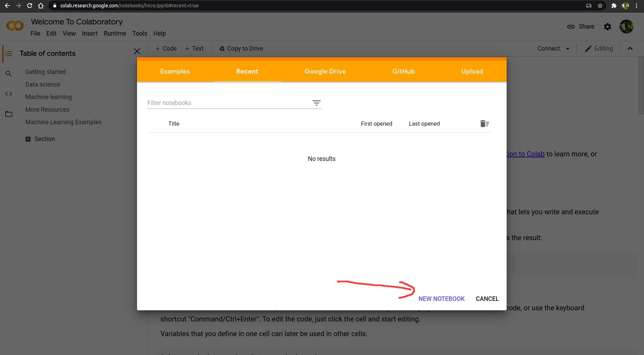Add a Text cell
This screenshot has height=355, width=644.
194,49
